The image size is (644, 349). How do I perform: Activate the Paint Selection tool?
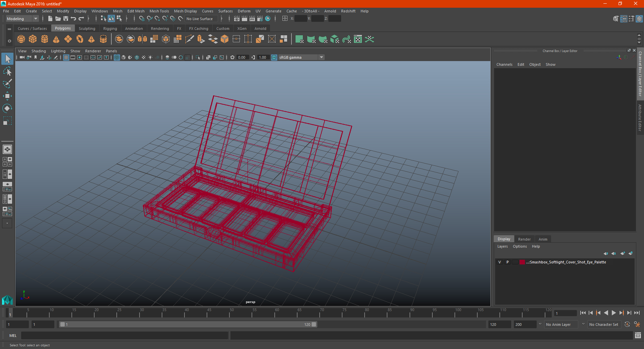[x=7, y=84]
